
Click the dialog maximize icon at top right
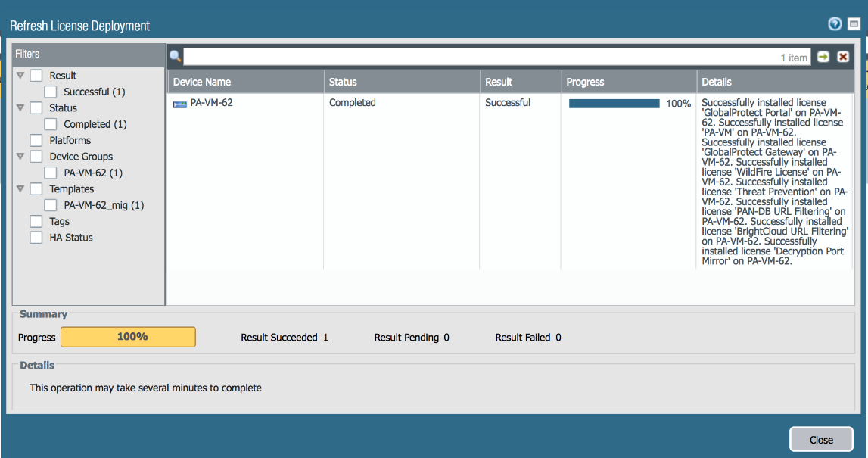click(x=854, y=23)
